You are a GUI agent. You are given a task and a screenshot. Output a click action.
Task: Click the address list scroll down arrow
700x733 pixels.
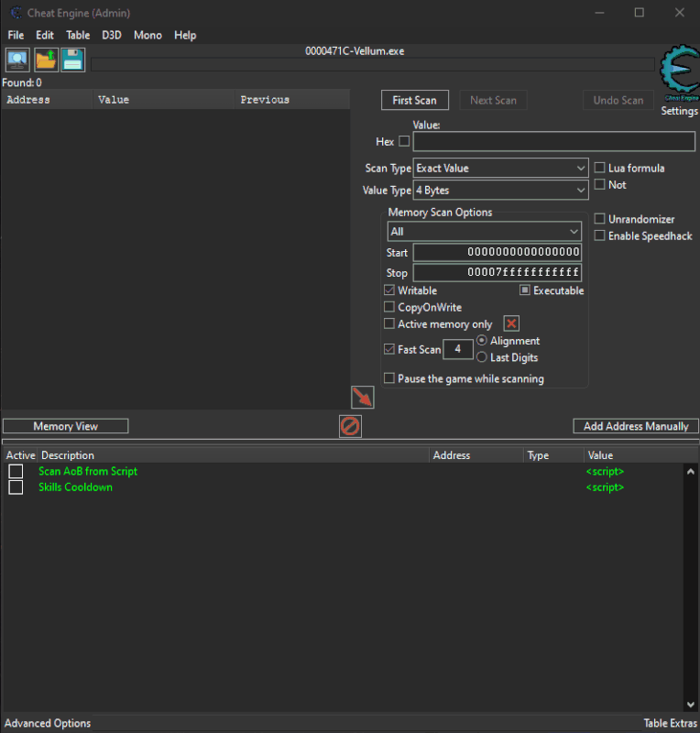tap(691, 705)
